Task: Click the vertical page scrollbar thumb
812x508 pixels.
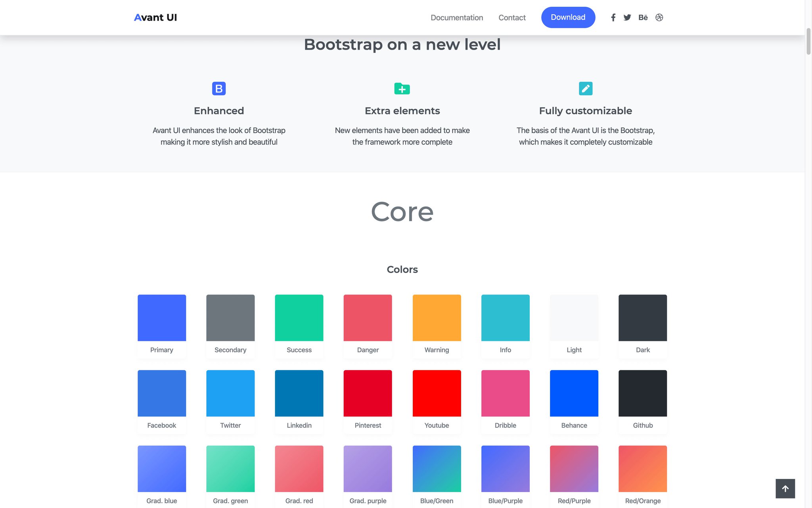Action: point(808,41)
